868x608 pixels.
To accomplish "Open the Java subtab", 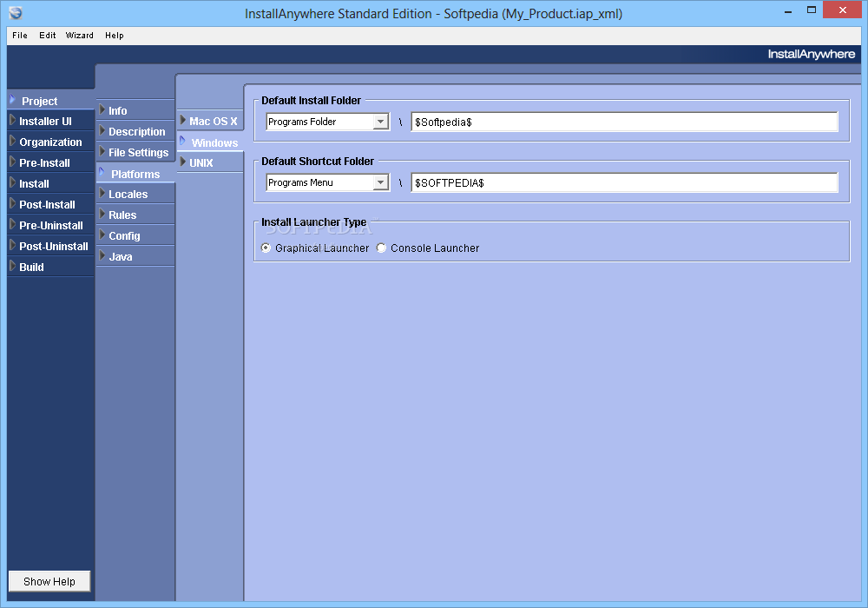I will click(x=135, y=257).
